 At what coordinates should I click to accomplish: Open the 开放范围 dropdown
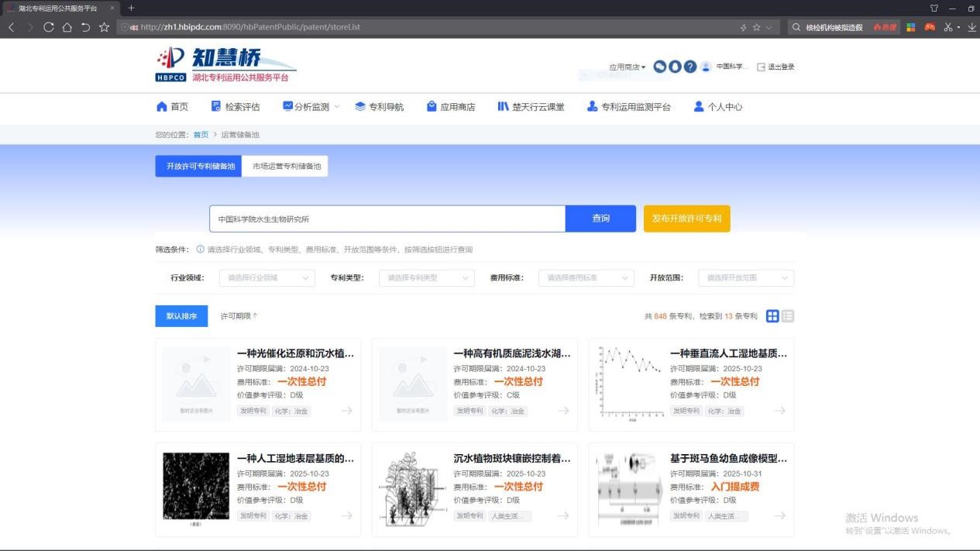point(745,278)
